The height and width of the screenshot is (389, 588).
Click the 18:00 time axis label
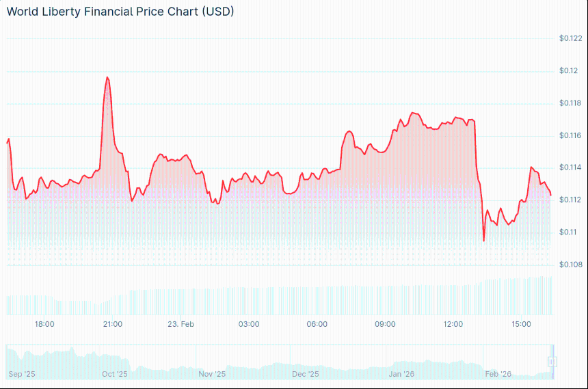click(44, 324)
